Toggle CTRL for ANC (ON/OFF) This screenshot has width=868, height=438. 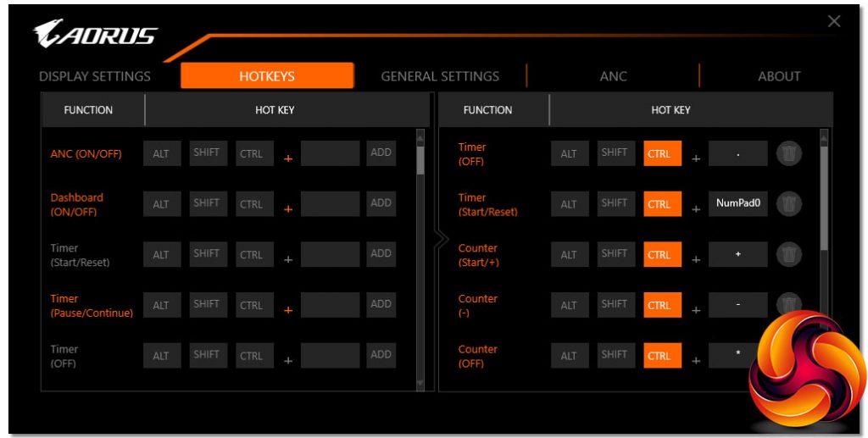(x=254, y=153)
